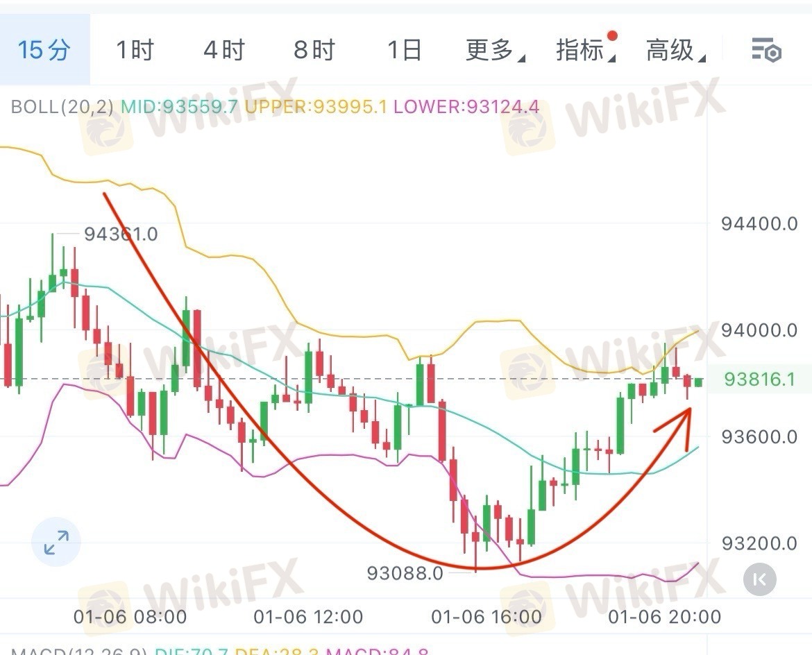Click the fullscreen expand arrows icon

pyautogui.click(x=56, y=543)
